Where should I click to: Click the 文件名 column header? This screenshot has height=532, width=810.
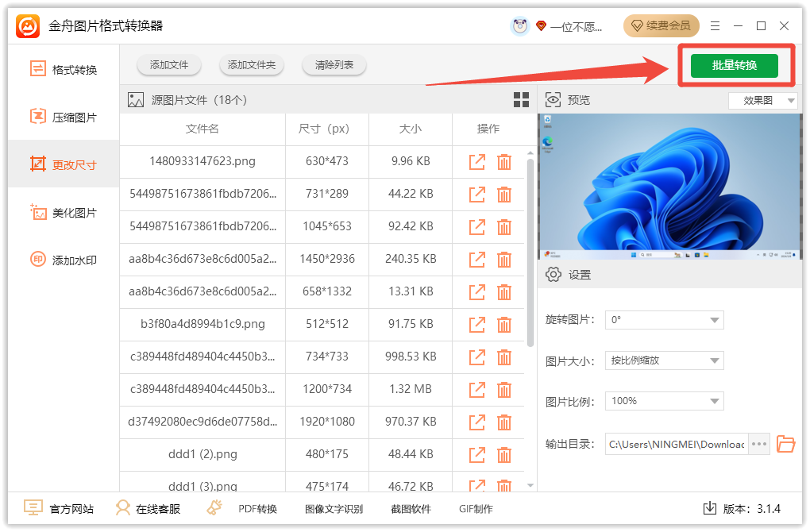(x=202, y=129)
